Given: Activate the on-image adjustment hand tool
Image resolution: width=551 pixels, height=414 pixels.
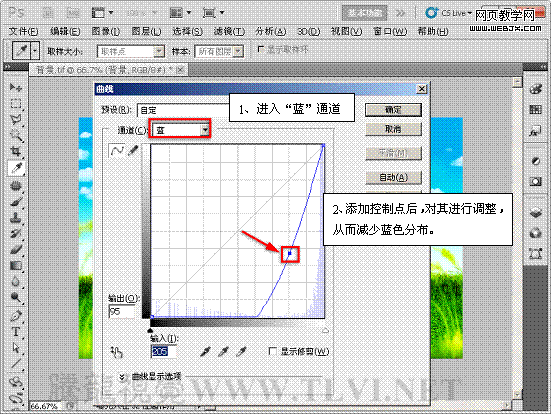Looking at the screenshot, I should tap(117, 352).
